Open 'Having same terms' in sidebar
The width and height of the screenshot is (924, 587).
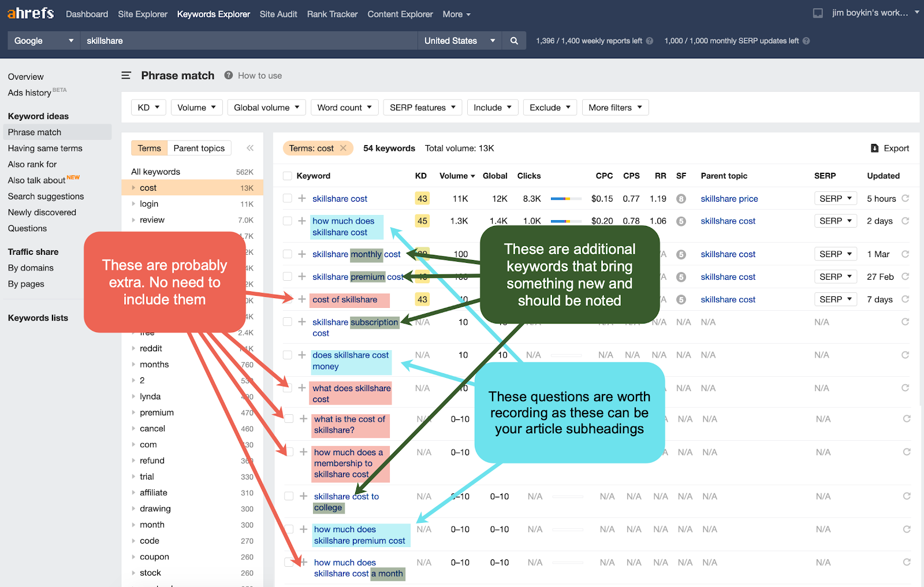(45, 148)
